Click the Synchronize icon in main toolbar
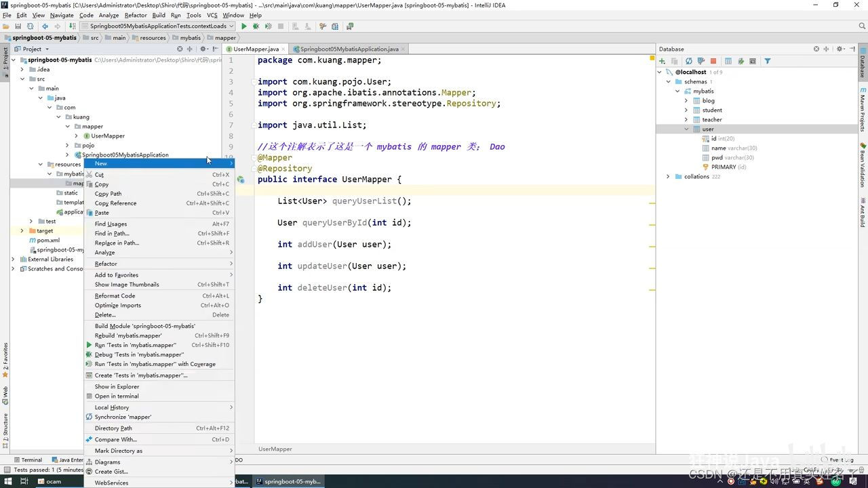The image size is (868, 488). (31, 26)
